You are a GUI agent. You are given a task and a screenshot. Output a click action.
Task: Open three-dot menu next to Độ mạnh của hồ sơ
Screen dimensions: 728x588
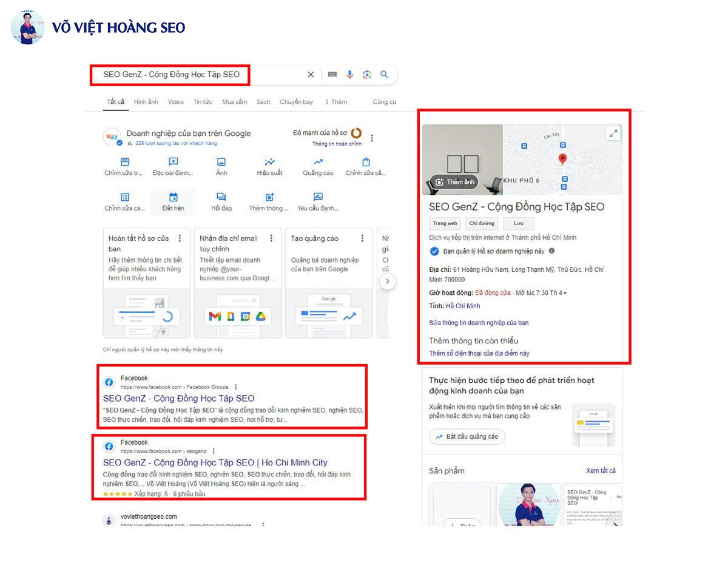[x=372, y=138]
